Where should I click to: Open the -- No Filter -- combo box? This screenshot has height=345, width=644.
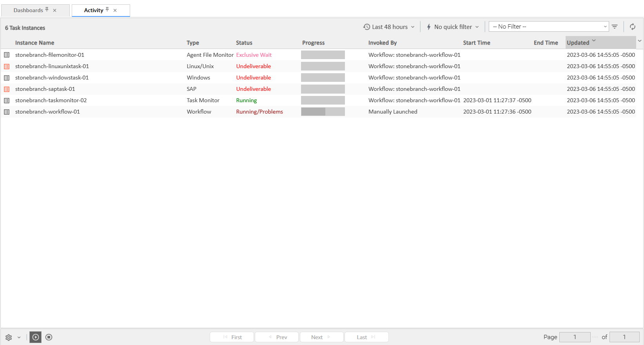tap(548, 27)
